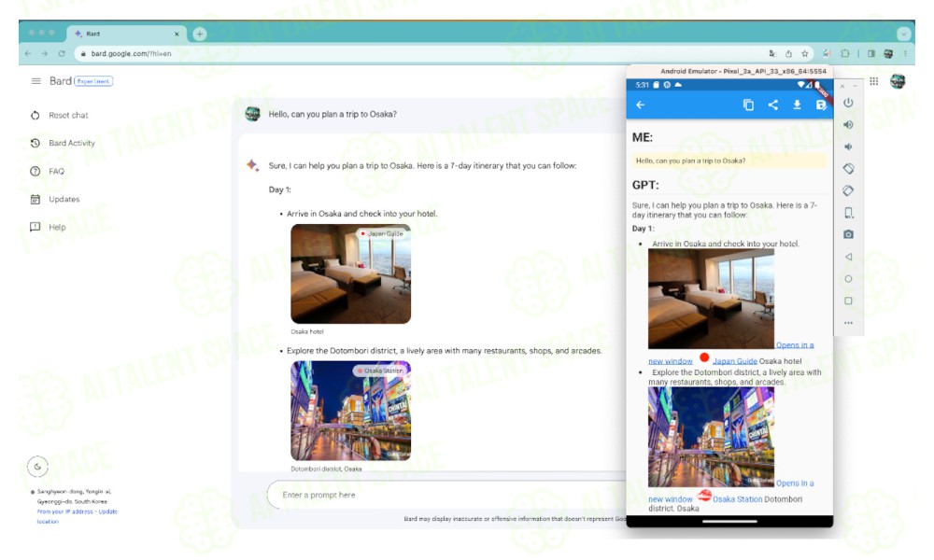
Task: Click the Experiment badge next to Bard
Action: [x=93, y=81]
